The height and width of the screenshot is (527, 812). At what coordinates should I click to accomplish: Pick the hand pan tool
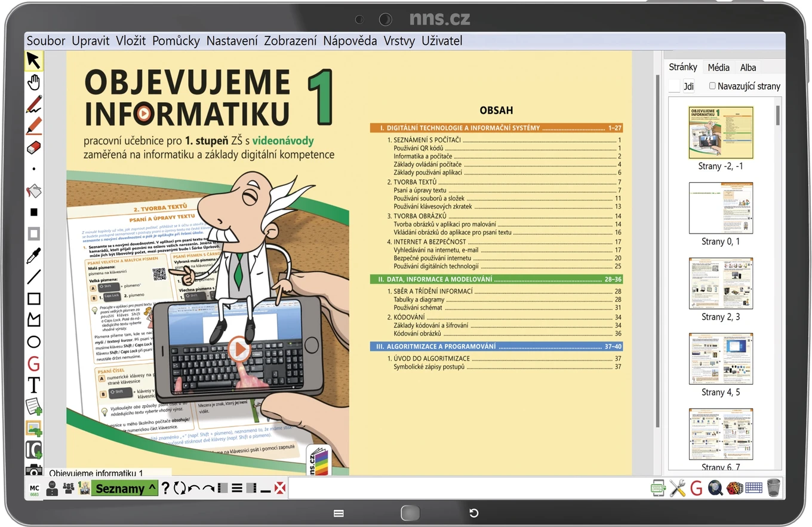[34, 82]
